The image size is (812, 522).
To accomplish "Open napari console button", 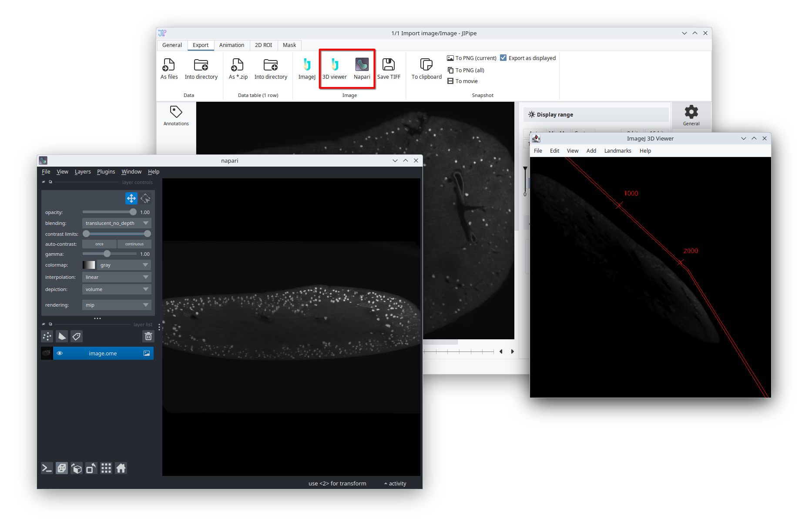I will tap(47, 468).
